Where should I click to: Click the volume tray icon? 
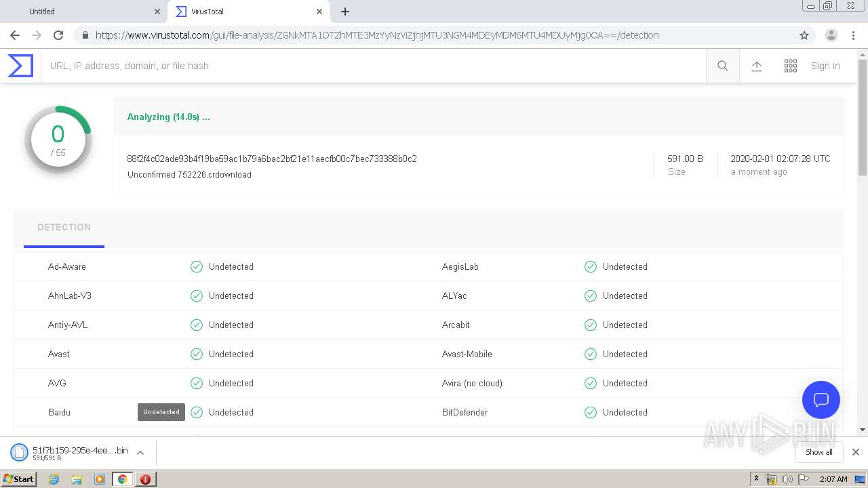pyautogui.click(x=787, y=479)
